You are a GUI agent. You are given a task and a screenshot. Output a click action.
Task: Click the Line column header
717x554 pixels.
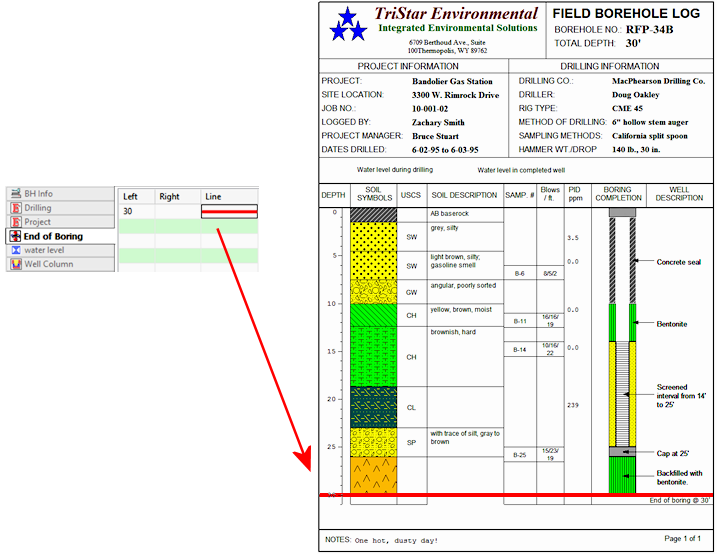pos(213,197)
